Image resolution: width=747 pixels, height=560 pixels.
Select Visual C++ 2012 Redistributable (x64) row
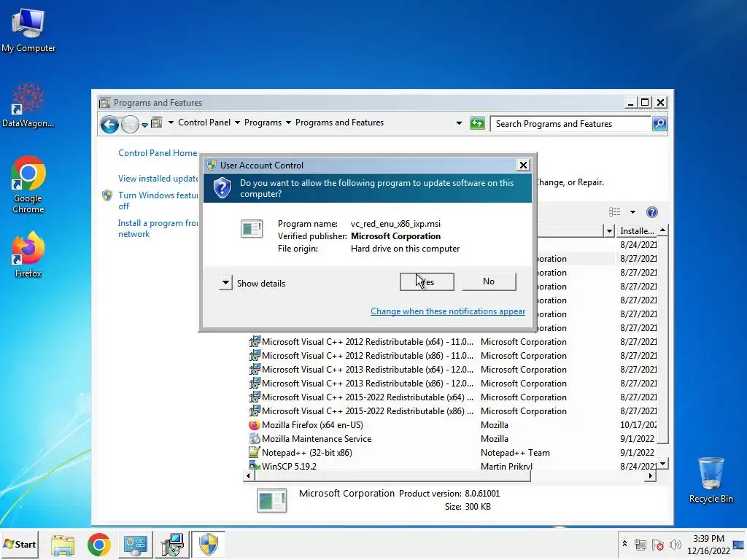tap(452, 342)
